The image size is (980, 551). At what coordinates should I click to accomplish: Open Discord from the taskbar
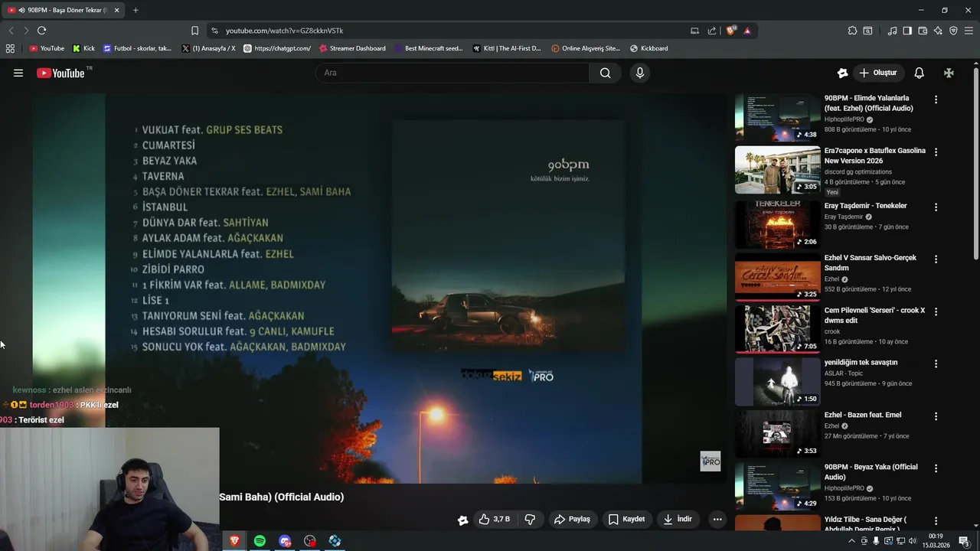[x=285, y=541]
